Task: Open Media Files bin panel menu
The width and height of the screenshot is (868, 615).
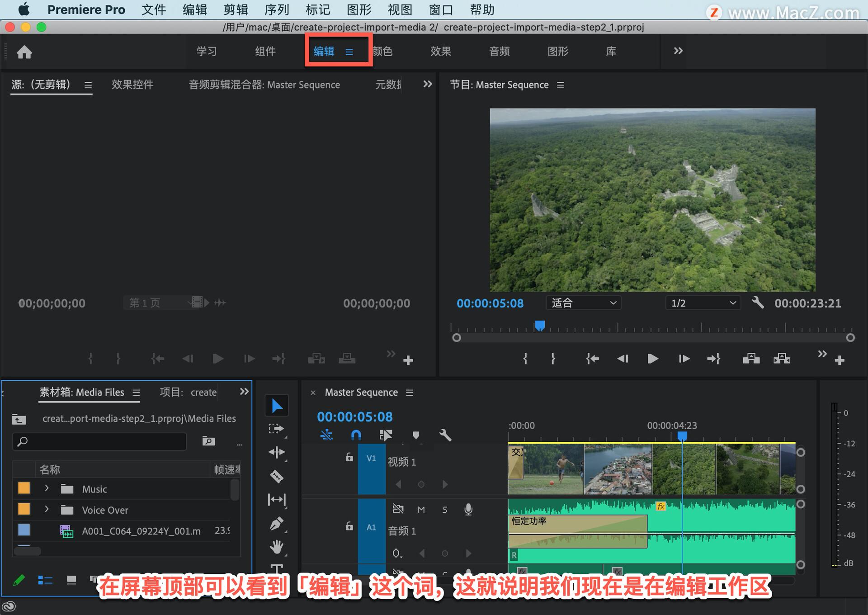Action: click(136, 393)
